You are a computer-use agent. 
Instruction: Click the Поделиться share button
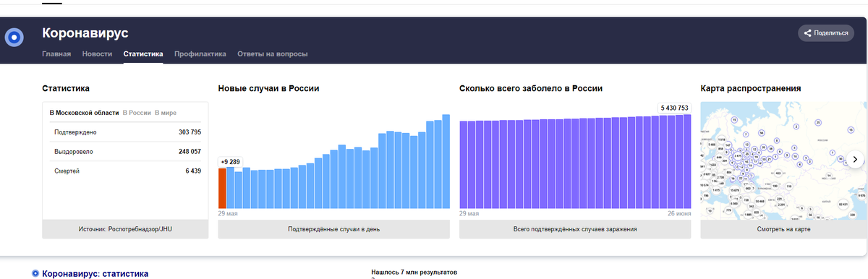pyautogui.click(x=825, y=33)
